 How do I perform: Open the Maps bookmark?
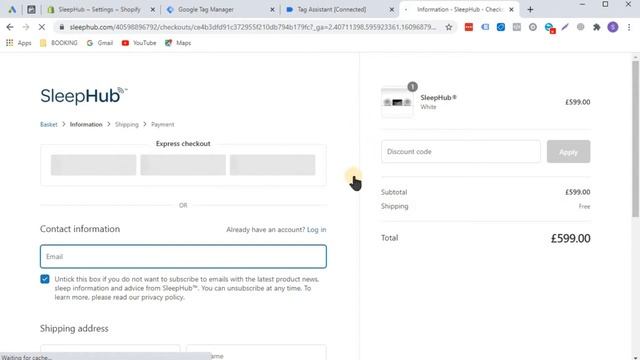click(178, 43)
